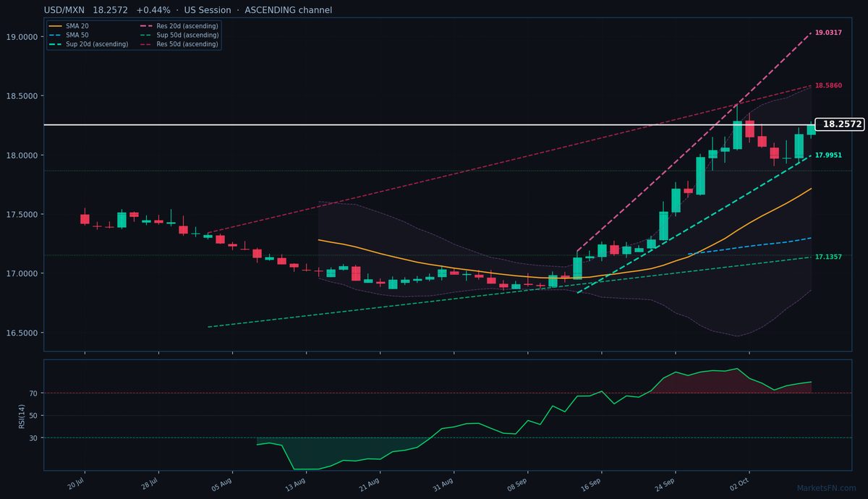Click the 05 Aug date label
868x499 pixels.
[223, 482]
